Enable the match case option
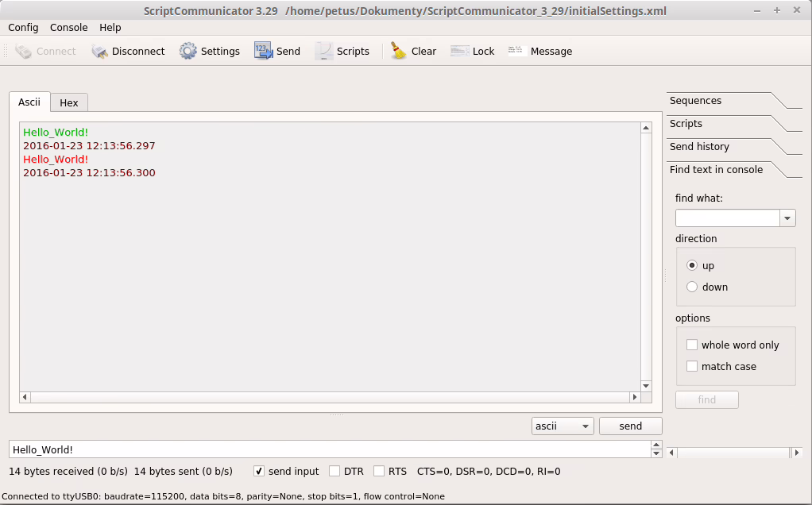The height and width of the screenshot is (505, 812). (x=692, y=367)
